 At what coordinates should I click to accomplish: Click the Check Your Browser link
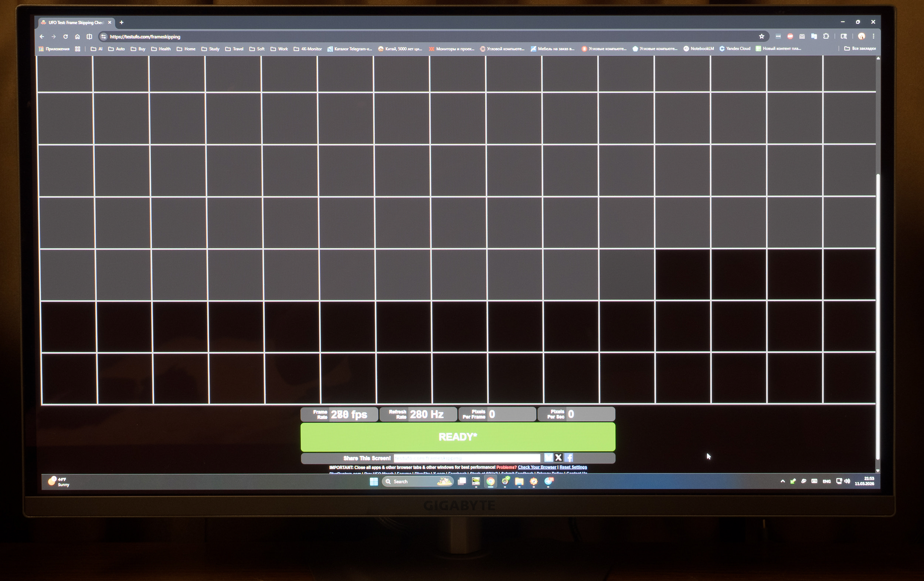(x=537, y=467)
